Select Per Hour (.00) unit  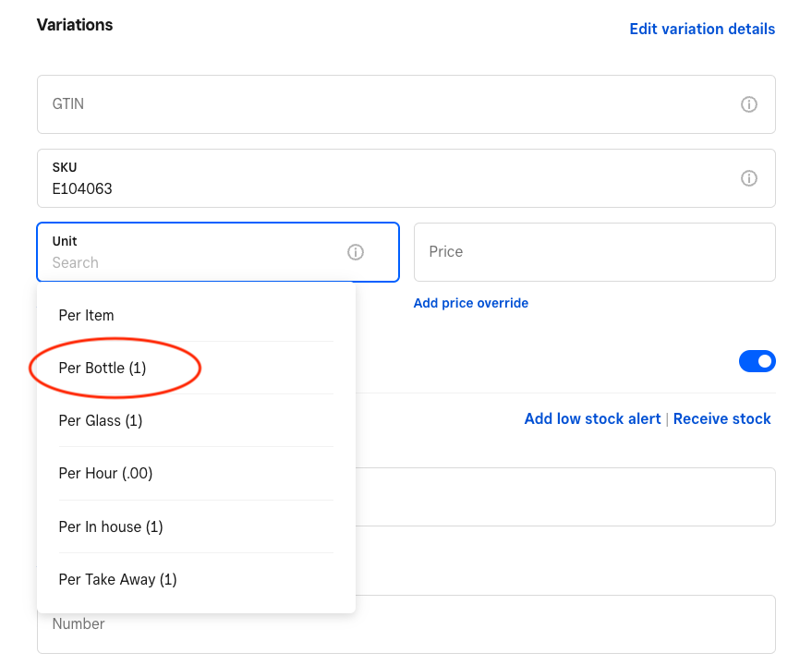click(105, 473)
